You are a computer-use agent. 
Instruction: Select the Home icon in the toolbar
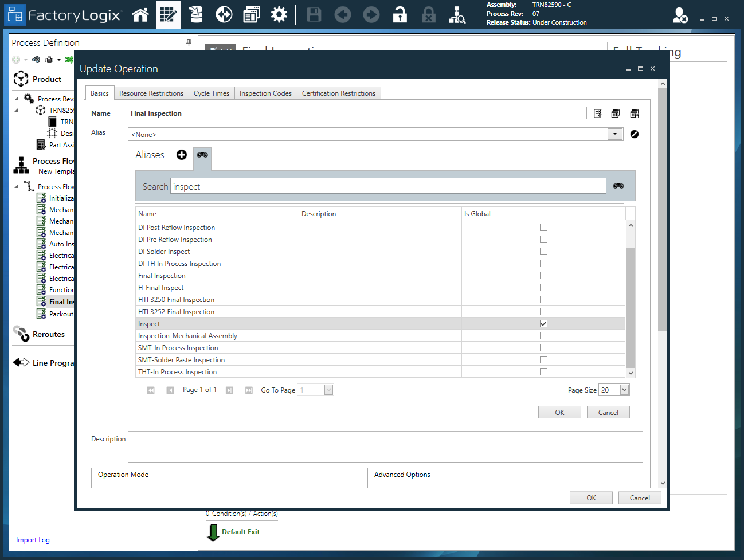click(140, 14)
